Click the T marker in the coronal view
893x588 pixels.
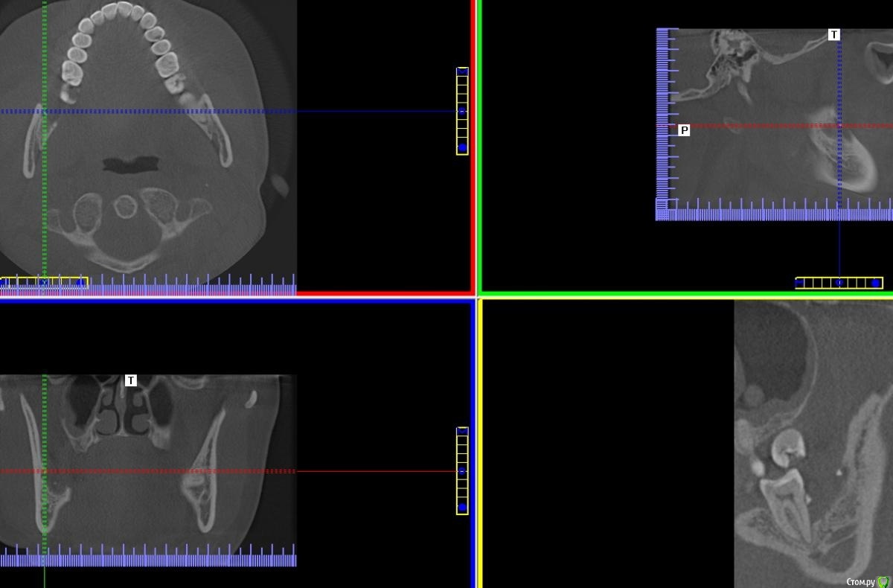(x=131, y=380)
